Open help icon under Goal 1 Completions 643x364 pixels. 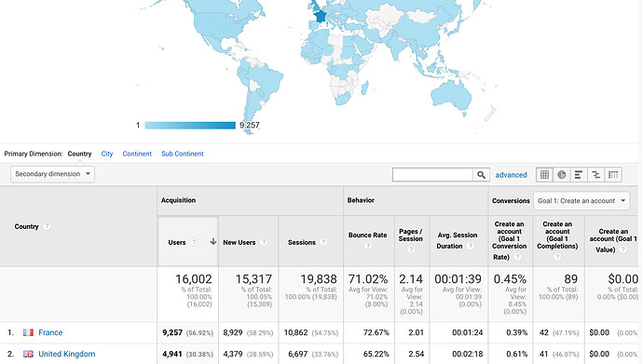pos(557,257)
